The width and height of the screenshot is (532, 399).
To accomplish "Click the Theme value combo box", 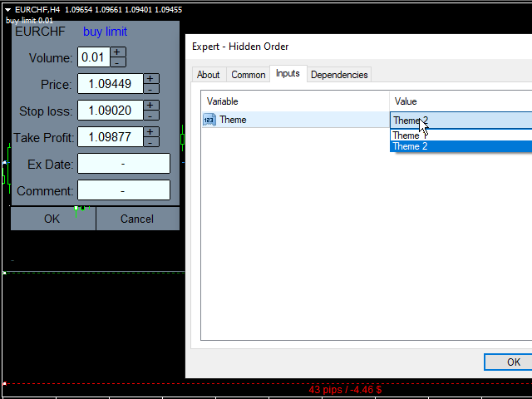I will [x=461, y=120].
